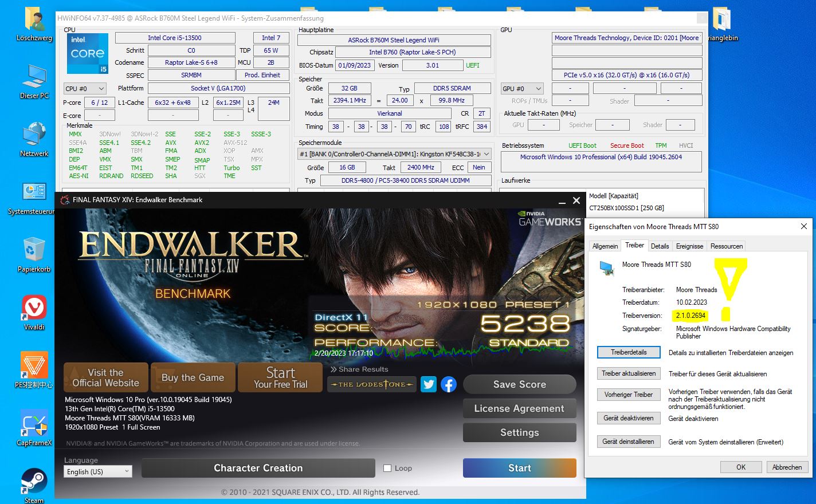
Task: Switch to Ressourcen tab
Action: click(x=726, y=246)
